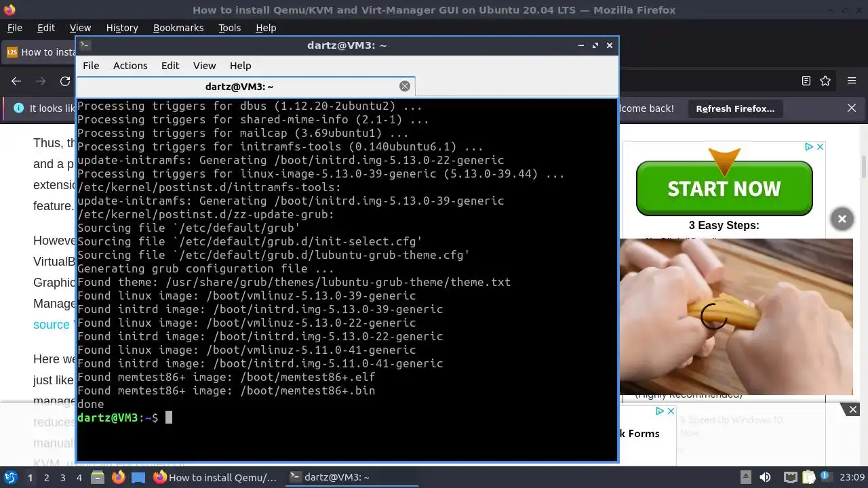868x488 pixels.
Task: Open the AdChoices triangle on the START NOW ad
Action: [x=809, y=146]
